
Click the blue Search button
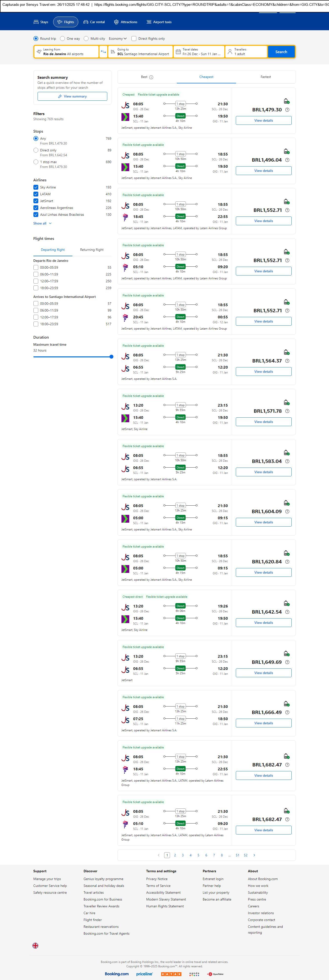coord(281,52)
